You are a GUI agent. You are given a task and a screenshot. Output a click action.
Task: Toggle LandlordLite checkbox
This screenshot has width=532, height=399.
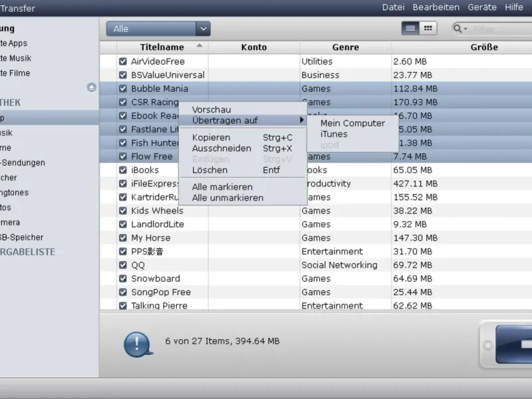click(x=123, y=224)
